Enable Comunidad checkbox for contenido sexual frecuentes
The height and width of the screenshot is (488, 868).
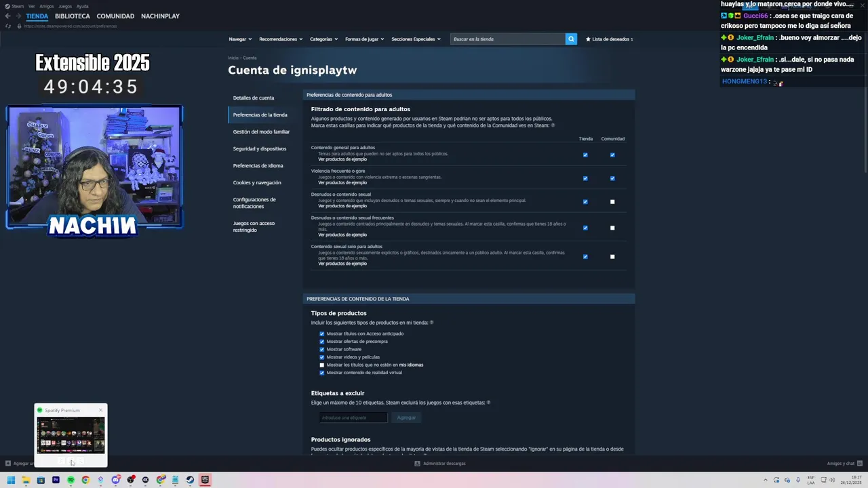point(612,228)
